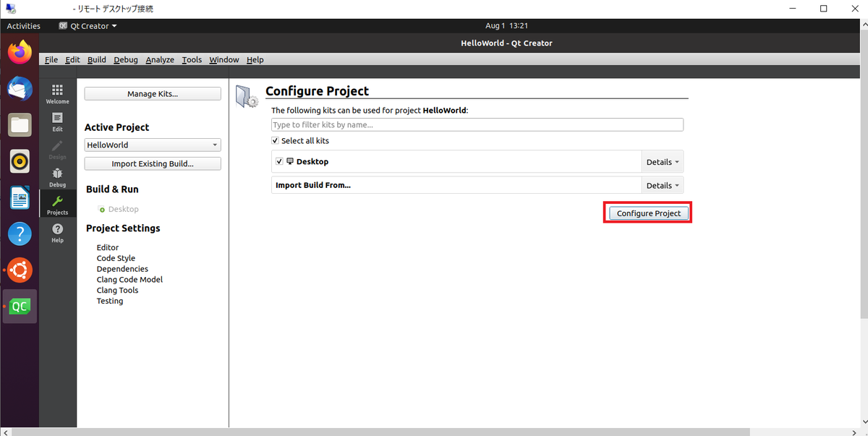The width and height of the screenshot is (868, 436).
Task: Expand Details for Desktop kit
Action: coord(663,162)
